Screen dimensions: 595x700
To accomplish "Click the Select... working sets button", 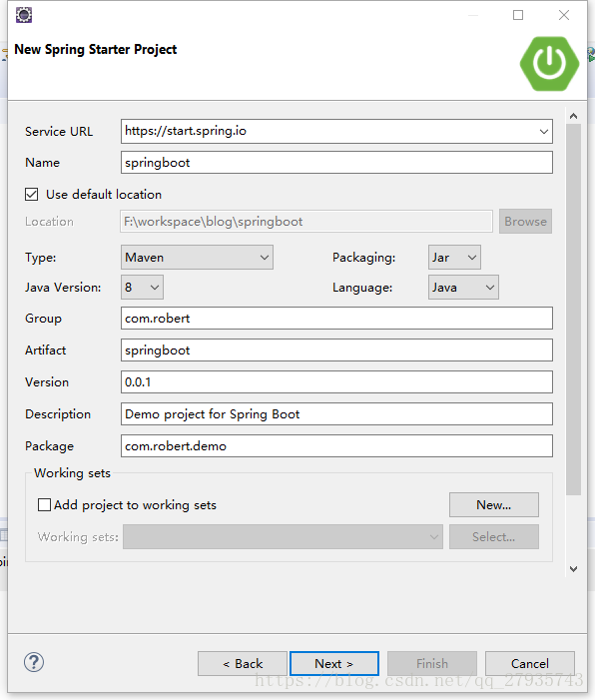I will [494, 536].
